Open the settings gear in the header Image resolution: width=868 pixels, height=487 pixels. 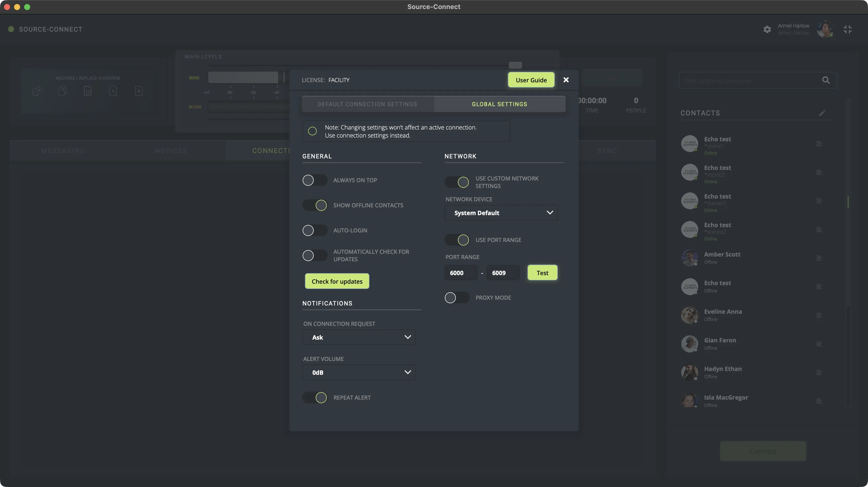[767, 29]
